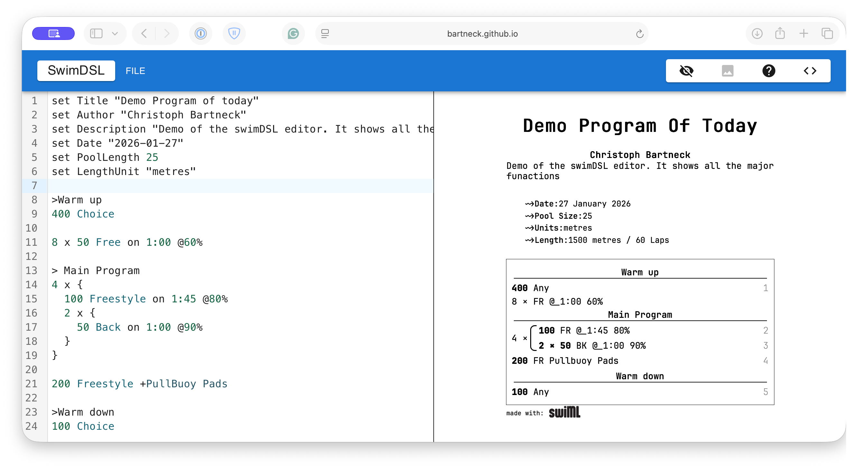Toggle the preview visibility eye icon
This screenshot has width=868, height=469.
click(686, 71)
